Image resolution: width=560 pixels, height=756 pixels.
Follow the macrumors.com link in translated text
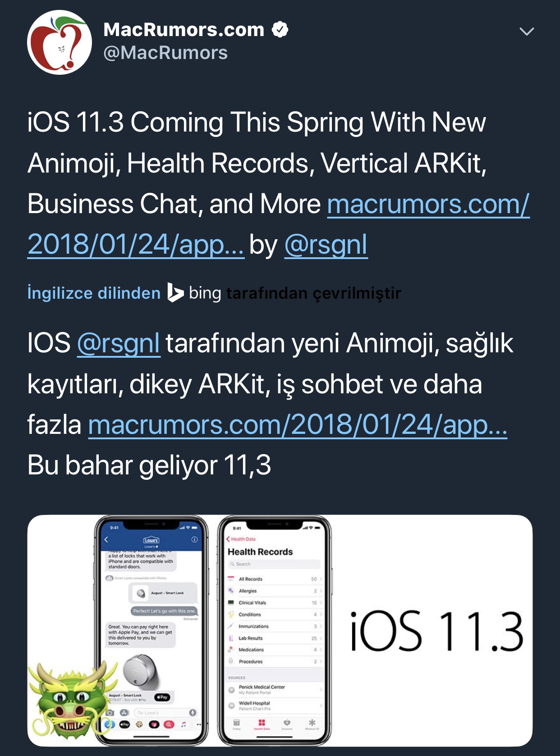pos(298,425)
